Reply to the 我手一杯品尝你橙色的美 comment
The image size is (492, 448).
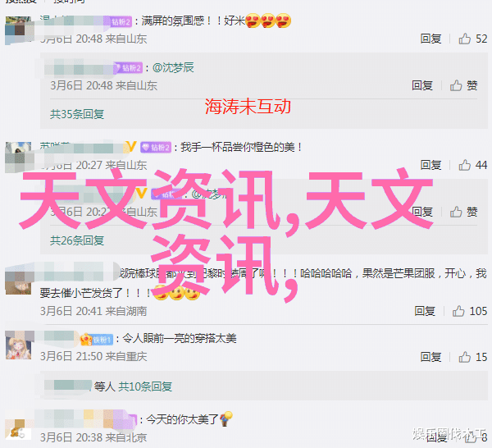point(430,165)
